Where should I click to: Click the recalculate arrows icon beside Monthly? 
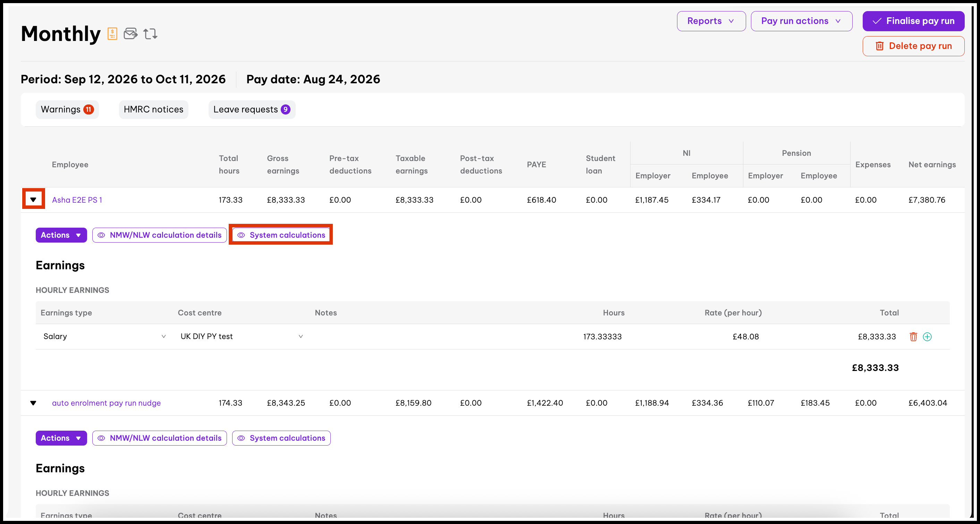pyautogui.click(x=150, y=33)
